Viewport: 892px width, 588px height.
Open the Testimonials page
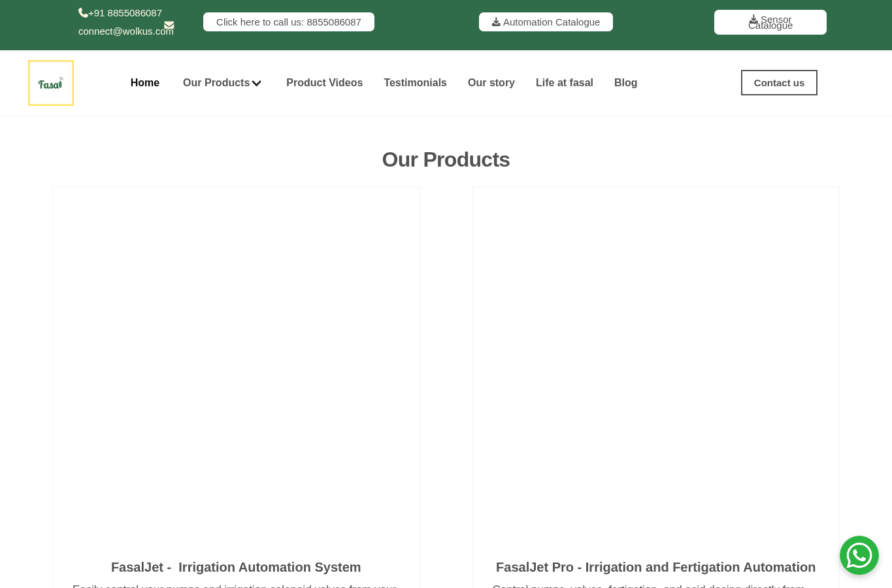(415, 83)
